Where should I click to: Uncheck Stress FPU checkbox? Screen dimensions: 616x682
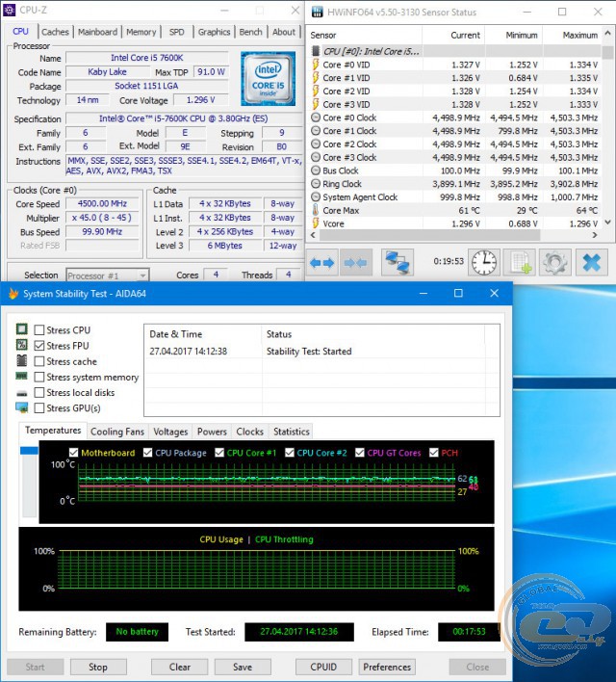pyautogui.click(x=39, y=346)
